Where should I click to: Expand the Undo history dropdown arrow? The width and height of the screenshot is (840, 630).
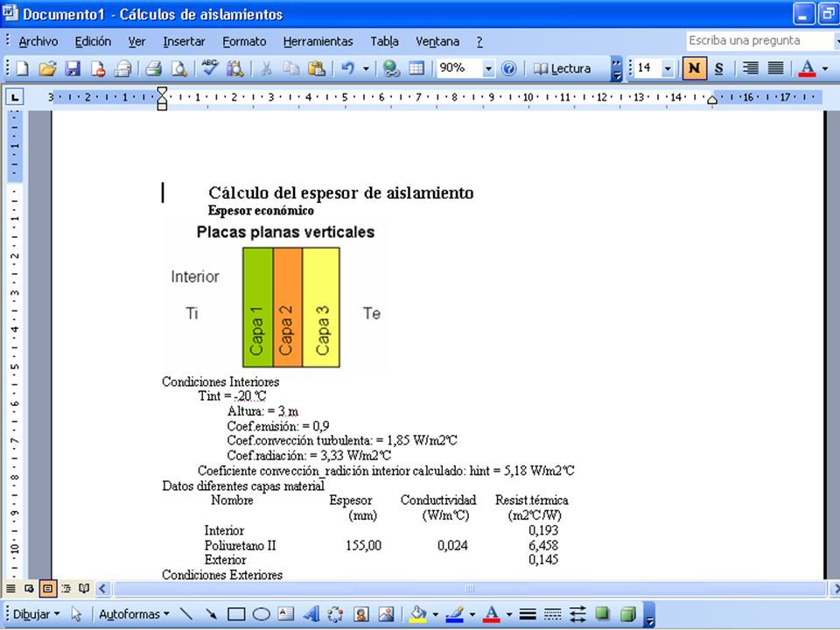(x=366, y=68)
